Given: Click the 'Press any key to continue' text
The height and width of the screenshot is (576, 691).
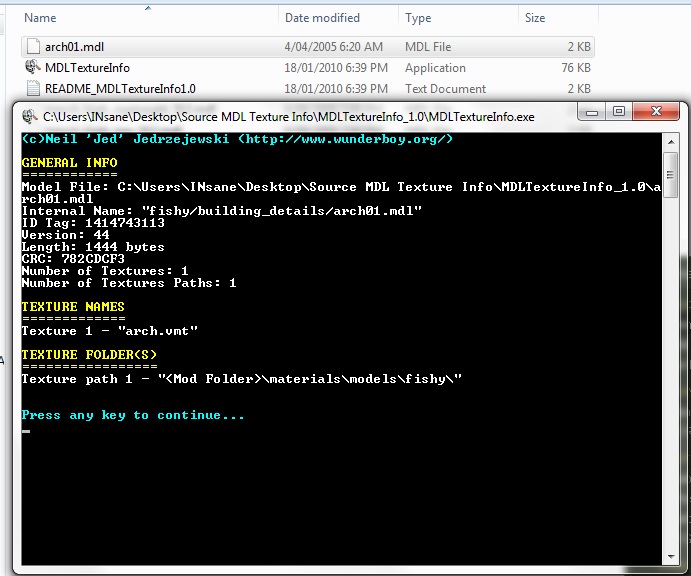Looking at the screenshot, I should coord(132,415).
